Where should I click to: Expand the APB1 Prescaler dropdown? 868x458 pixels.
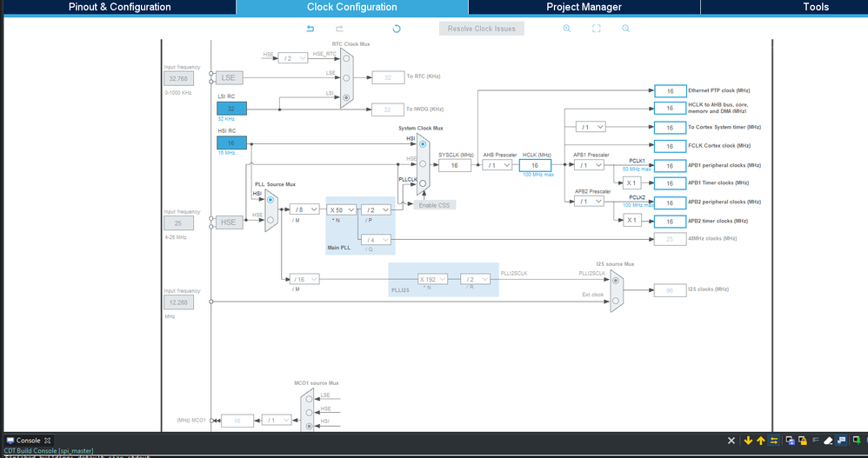tap(589, 165)
